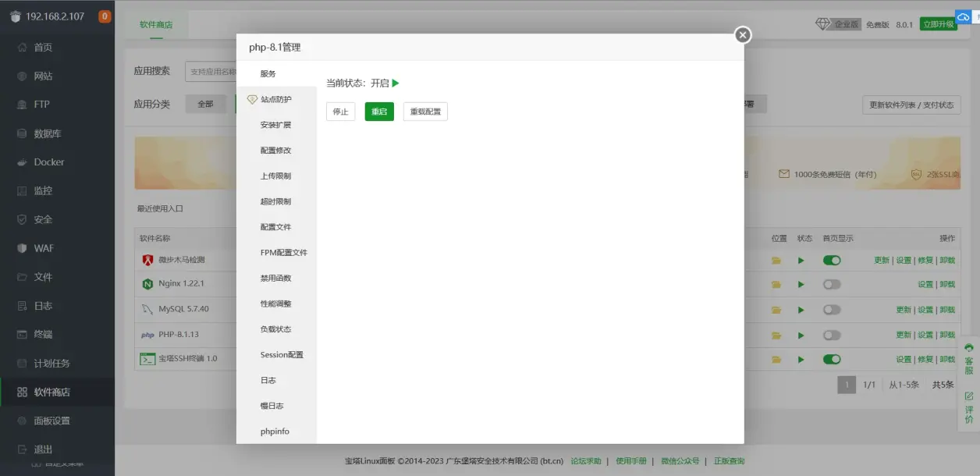Click the database icon next to 数据库

click(22, 133)
